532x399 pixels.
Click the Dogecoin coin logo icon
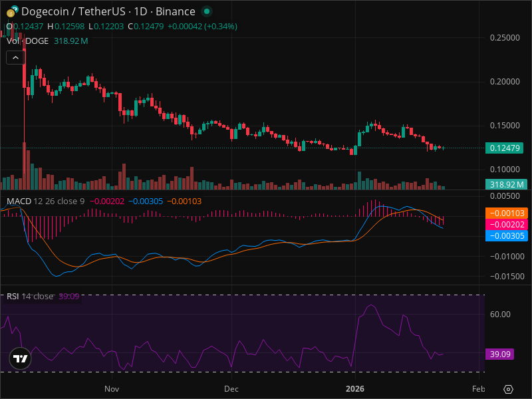point(11,13)
